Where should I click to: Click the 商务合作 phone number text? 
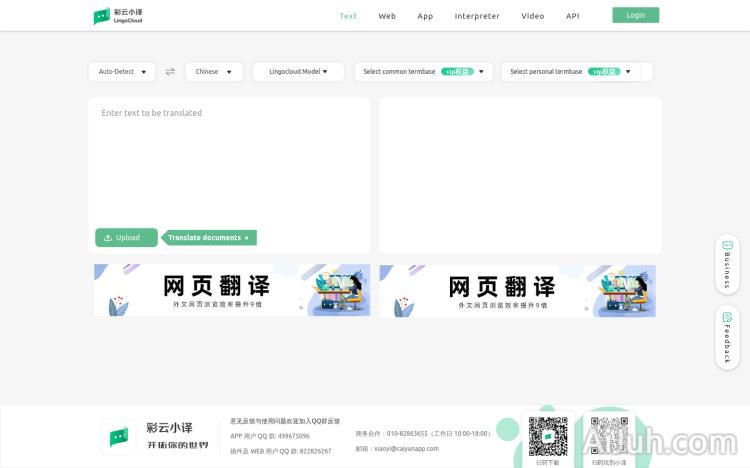[423, 434]
